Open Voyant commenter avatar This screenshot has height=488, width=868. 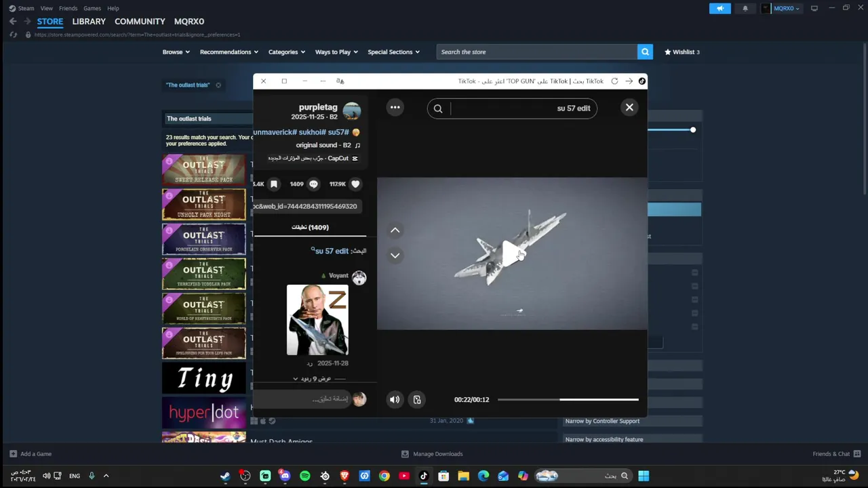click(359, 277)
